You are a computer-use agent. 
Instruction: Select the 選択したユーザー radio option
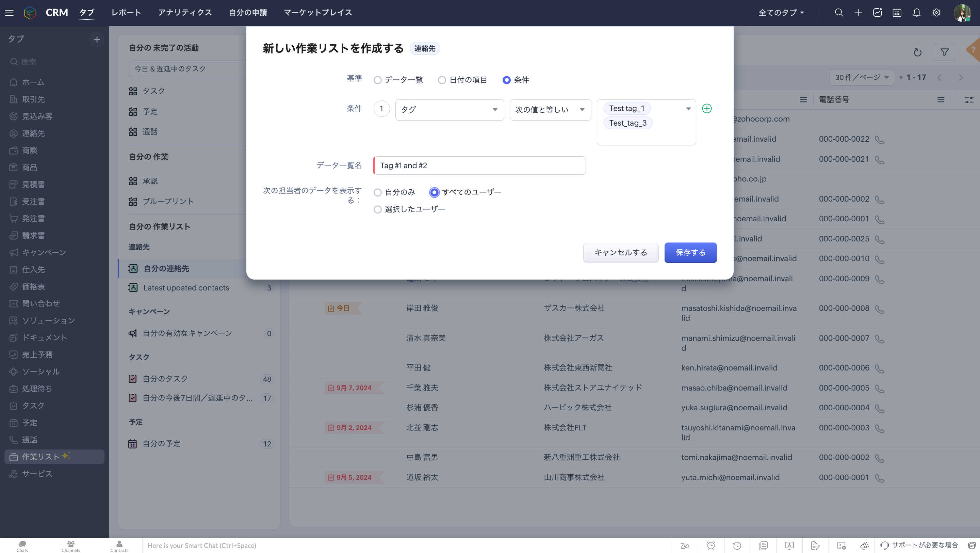(x=377, y=210)
